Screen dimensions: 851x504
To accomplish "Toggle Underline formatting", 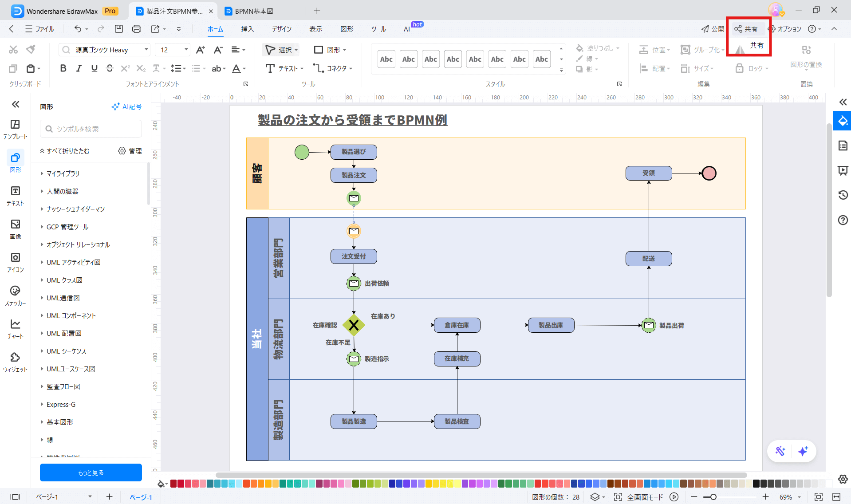I will pos(94,68).
